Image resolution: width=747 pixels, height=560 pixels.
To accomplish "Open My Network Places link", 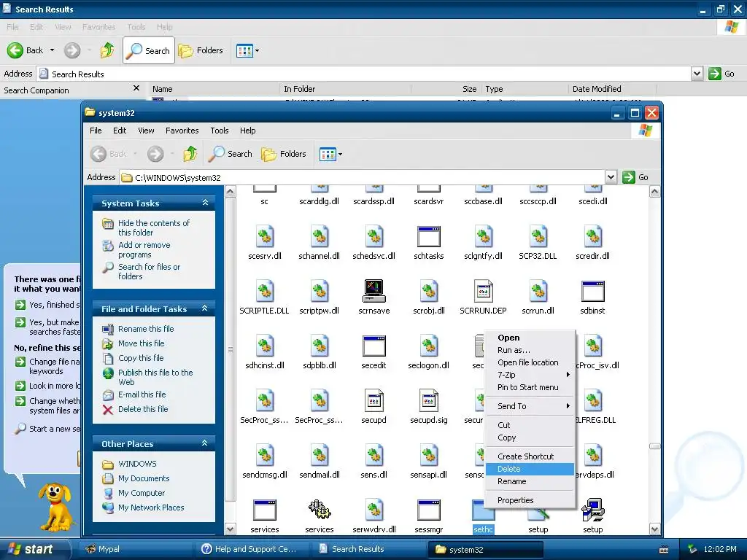I will 151,507.
